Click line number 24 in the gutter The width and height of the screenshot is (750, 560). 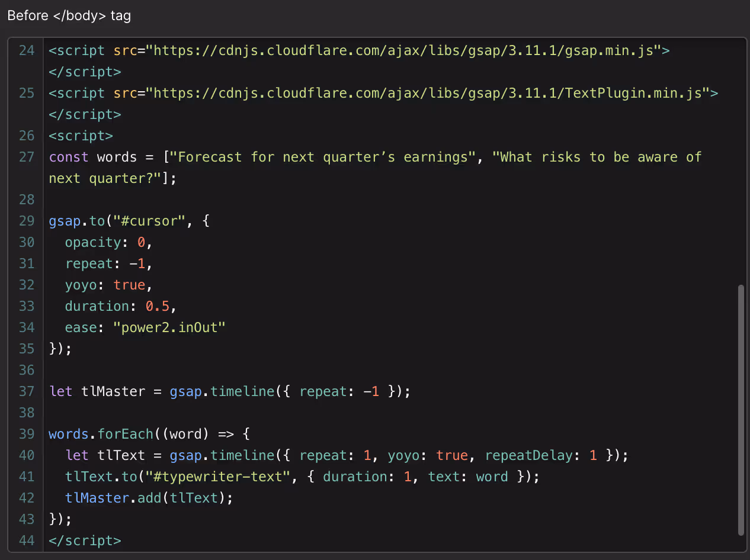click(x=27, y=50)
